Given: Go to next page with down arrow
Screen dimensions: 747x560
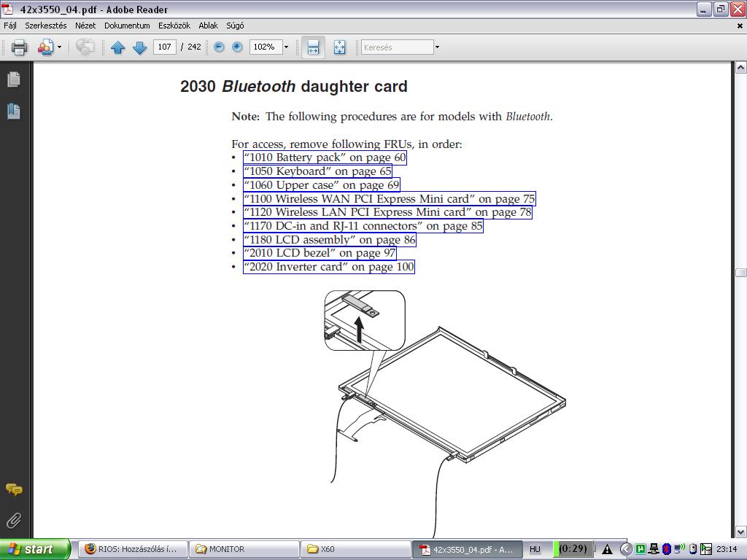Looking at the screenshot, I should [139, 47].
